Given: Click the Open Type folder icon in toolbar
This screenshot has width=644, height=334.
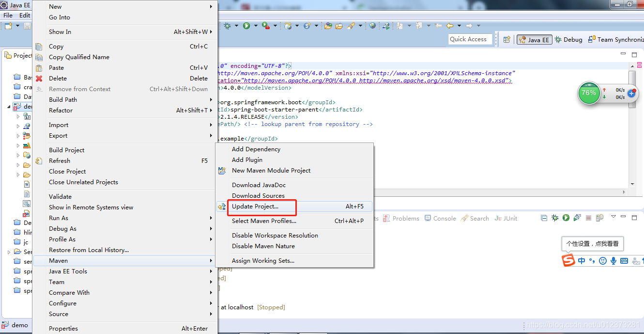Looking at the screenshot, I should pyautogui.click(x=328, y=26).
